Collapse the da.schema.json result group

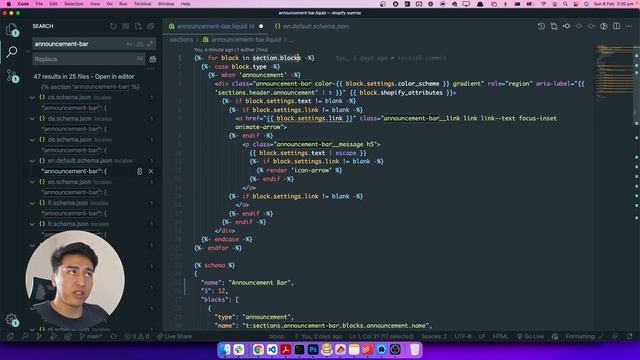(32, 119)
